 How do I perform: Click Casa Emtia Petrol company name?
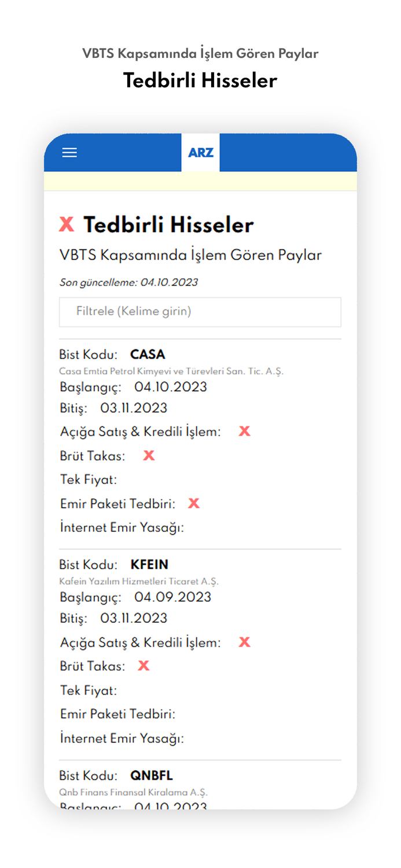click(x=171, y=372)
